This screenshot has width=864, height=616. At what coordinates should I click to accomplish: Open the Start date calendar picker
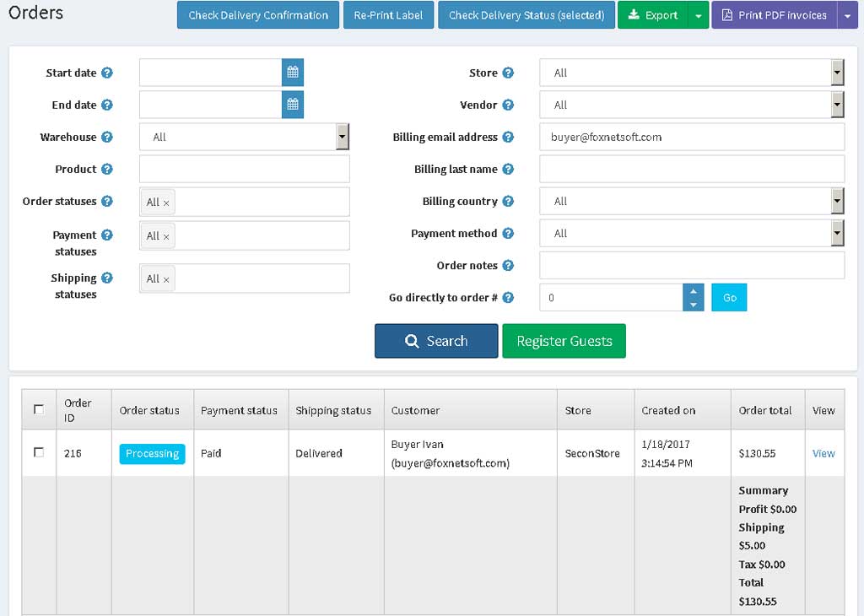click(293, 73)
